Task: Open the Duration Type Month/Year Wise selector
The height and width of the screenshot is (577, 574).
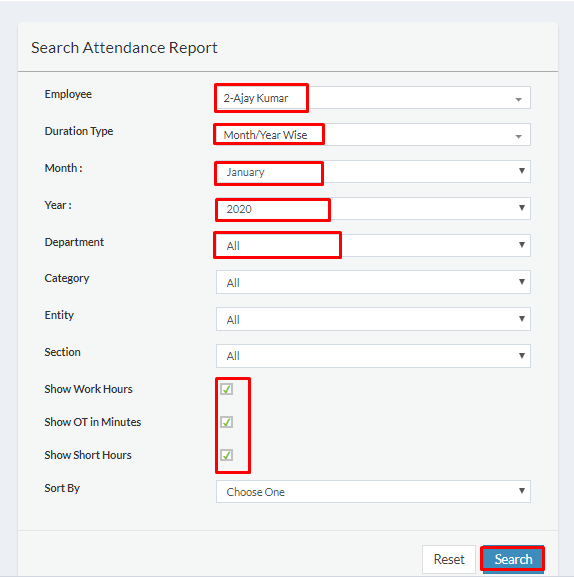Action: 373,135
